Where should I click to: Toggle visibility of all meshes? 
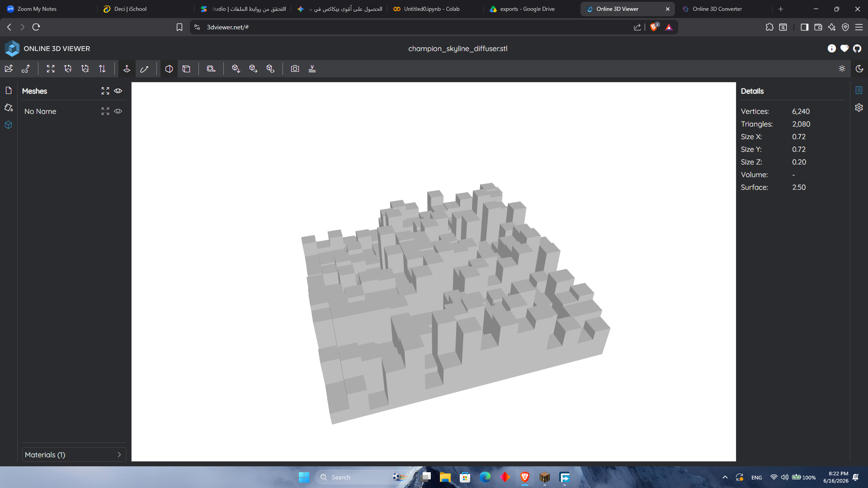tap(118, 91)
